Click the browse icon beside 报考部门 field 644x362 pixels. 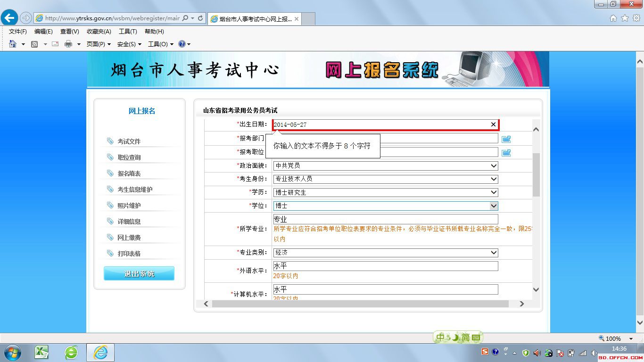click(506, 139)
